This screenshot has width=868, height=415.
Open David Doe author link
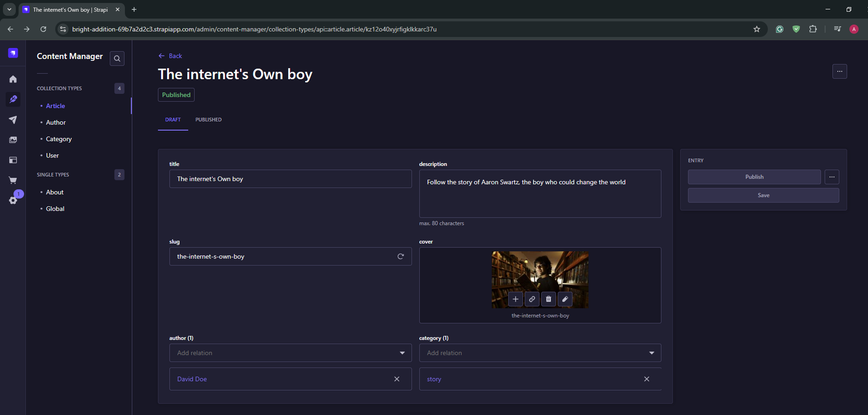[x=192, y=379]
